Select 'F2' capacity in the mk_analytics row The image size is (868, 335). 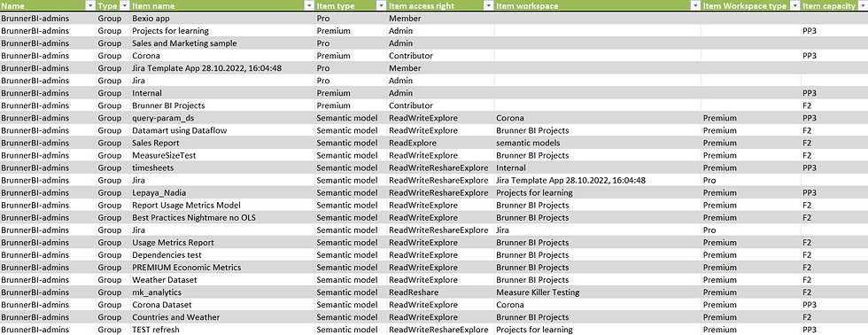click(834, 292)
